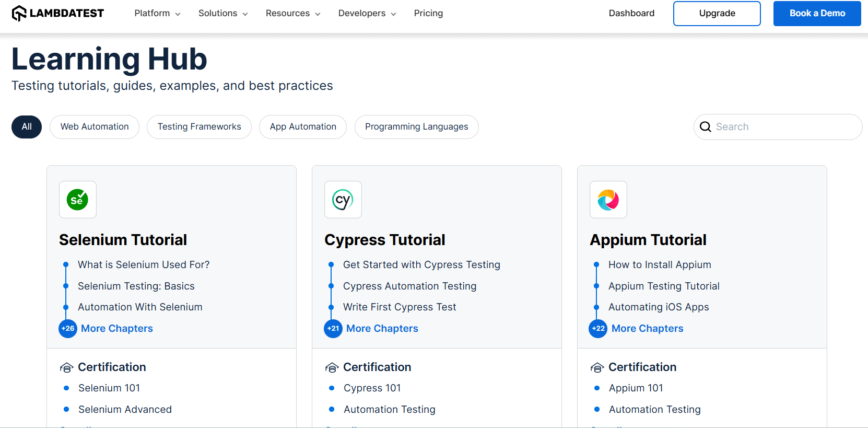This screenshot has height=428, width=868.
Task: Open Selenium Advanced certification
Action: (125, 410)
